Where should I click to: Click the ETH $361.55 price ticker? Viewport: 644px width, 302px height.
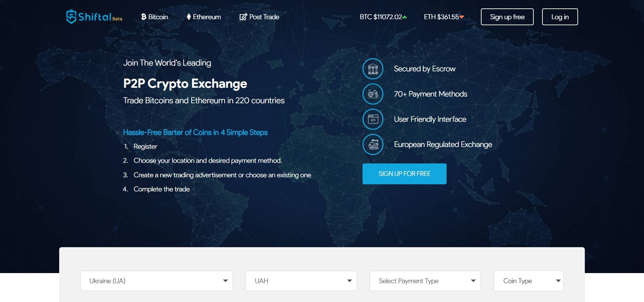(444, 17)
